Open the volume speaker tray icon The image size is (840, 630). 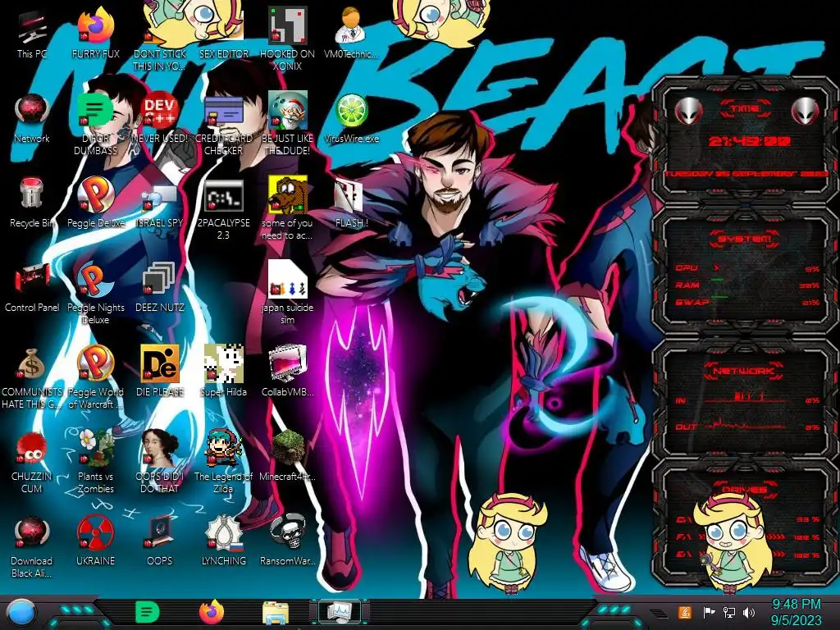pyautogui.click(x=749, y=612)
